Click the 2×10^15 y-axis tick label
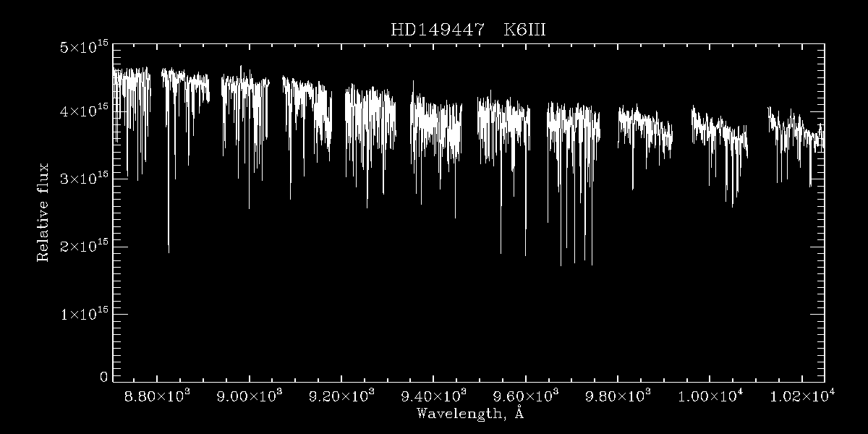This screenshot has width=868, height=434. (84, 247)
